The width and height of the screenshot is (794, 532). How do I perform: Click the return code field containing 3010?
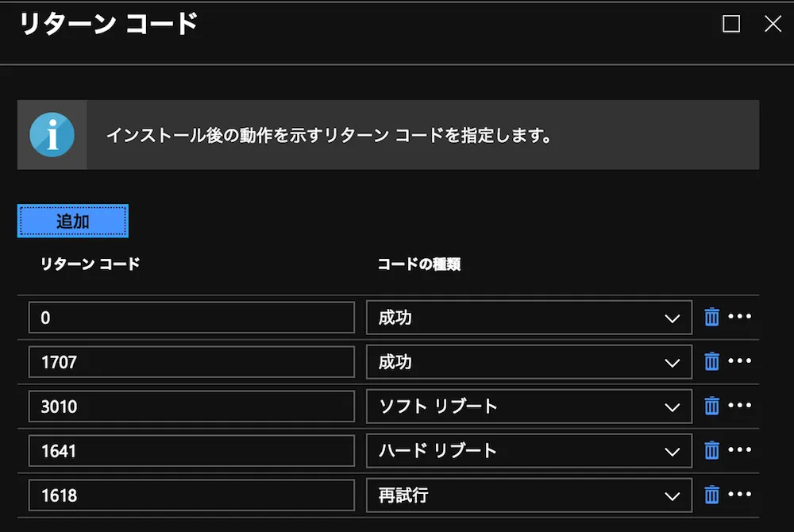[x=191, y=407]
